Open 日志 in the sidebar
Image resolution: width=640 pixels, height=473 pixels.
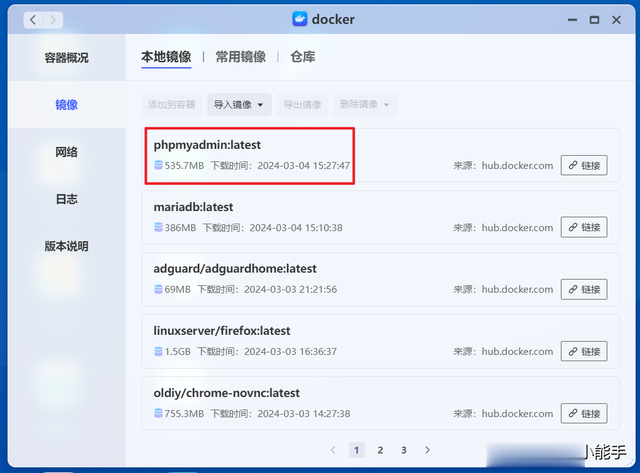pos(67,199)
